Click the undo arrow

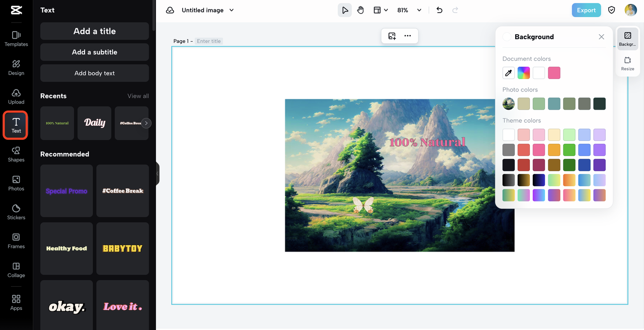click(x=439, y=10)
